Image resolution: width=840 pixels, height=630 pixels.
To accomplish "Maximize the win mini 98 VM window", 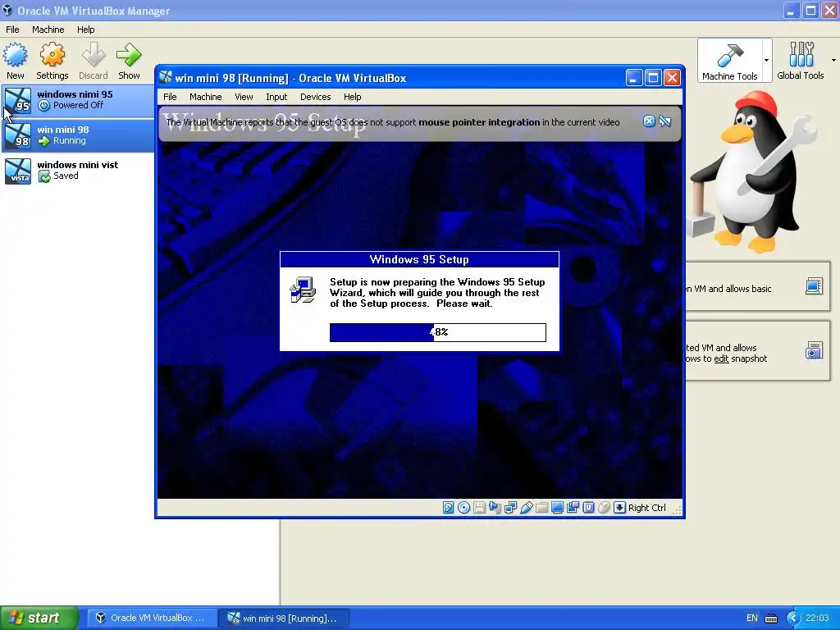I will 653,78.
